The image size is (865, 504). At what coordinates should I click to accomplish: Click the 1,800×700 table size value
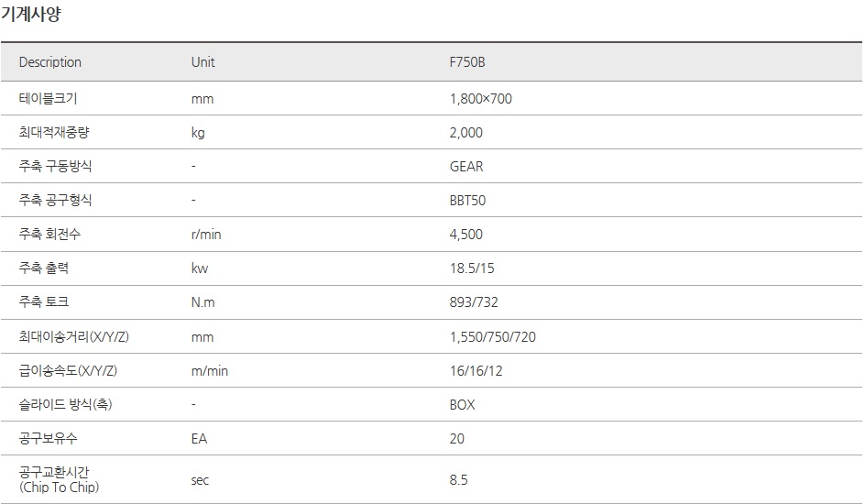tap(480, 98)
